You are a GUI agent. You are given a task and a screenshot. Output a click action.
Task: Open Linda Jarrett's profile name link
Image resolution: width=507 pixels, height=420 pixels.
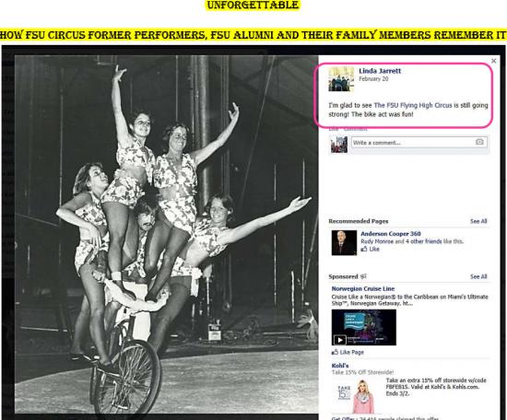pyautogui.click(x=380, y=71)
